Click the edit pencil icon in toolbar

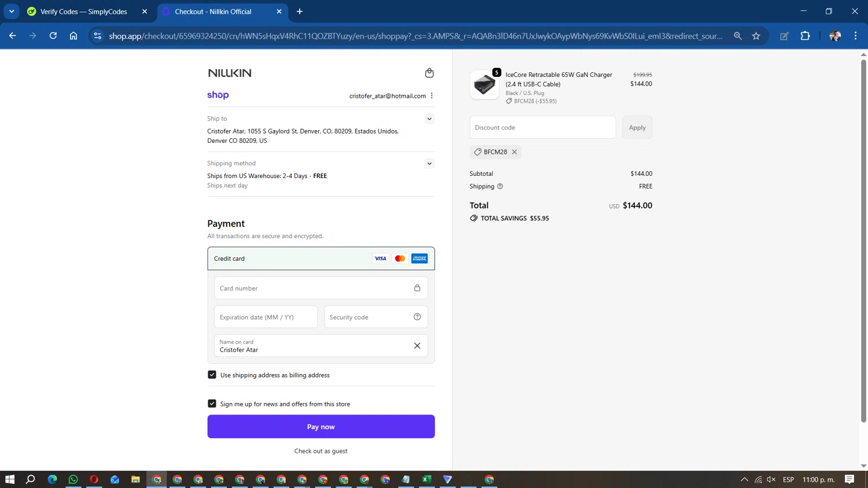784,36
